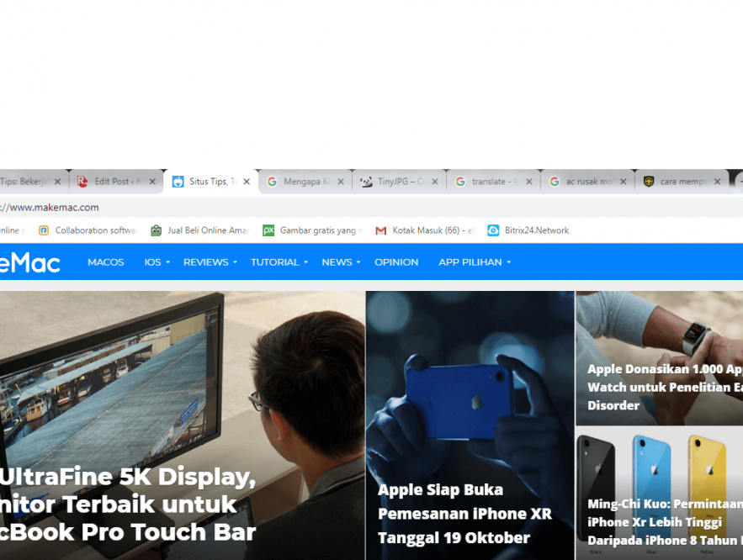Open the Bitrix24.Network bookmark
This screenshot has height=560, width=743.
click(528, 230)
